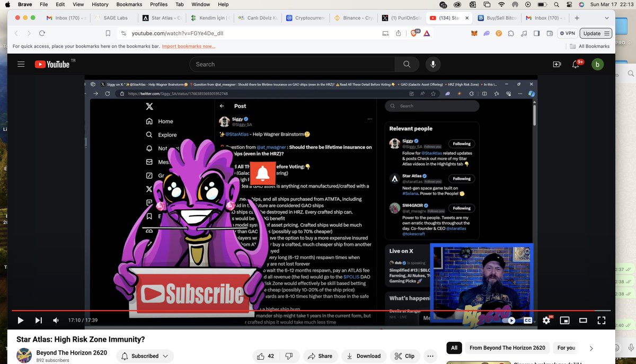The height and width of the screenshot is (364, 636).
Task: Switch to the Cryptocurrency tab
Action: click(306, 17)
